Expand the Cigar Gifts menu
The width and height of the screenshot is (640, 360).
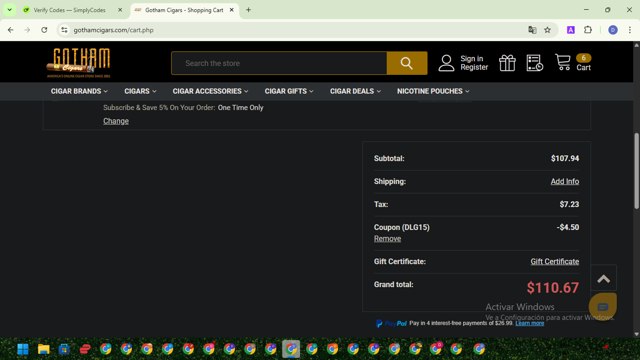pyautogui.click(x=289, y=91)
